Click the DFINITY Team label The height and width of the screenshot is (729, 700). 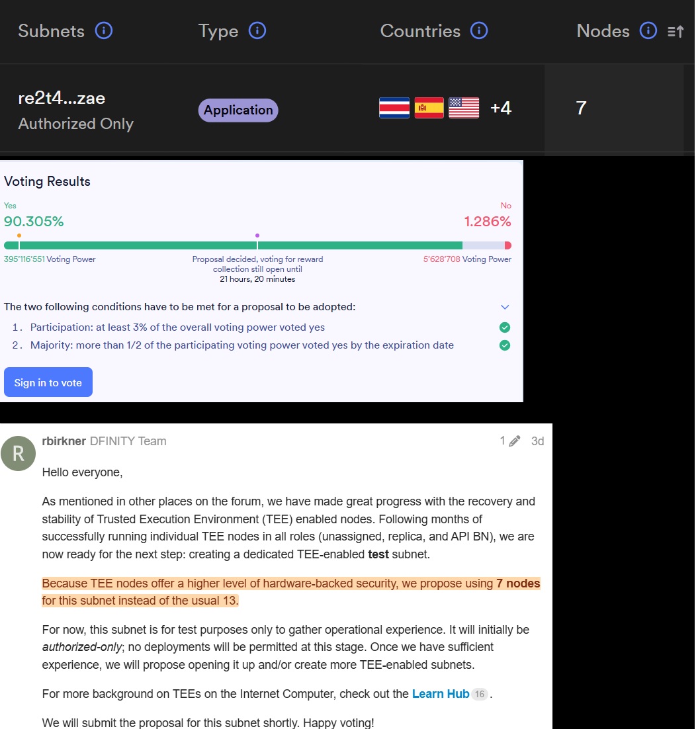coord(128,441)
